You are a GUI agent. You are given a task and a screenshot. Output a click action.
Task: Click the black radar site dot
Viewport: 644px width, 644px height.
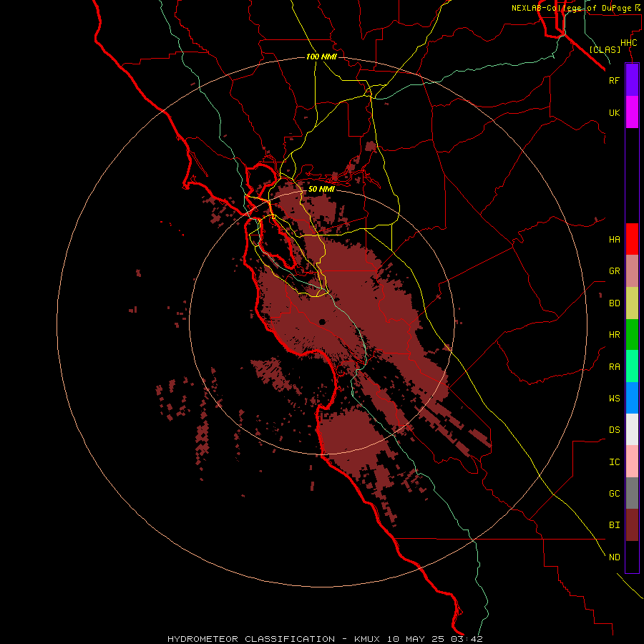322,322
